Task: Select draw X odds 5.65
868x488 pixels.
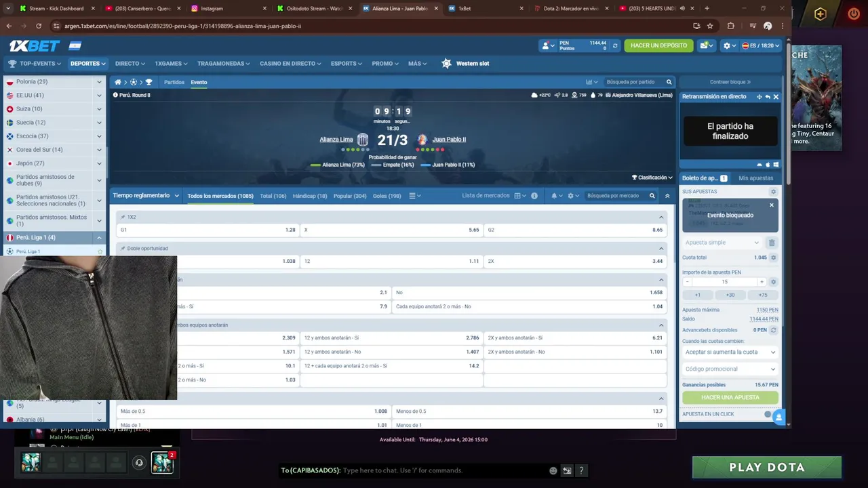Action: pyautogui.click(x=391, y=230)
